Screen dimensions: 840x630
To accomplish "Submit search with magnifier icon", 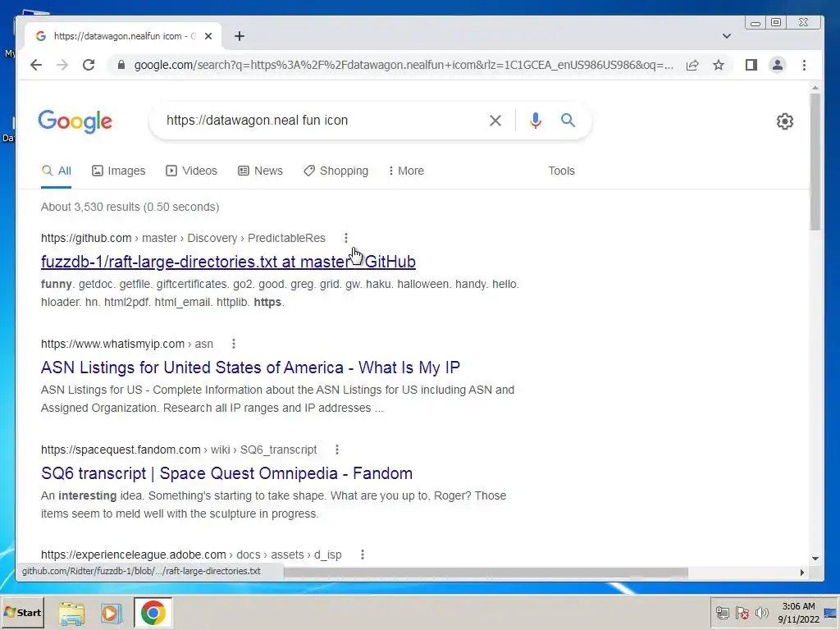I will pyautogui.click(x=568, y=120).
